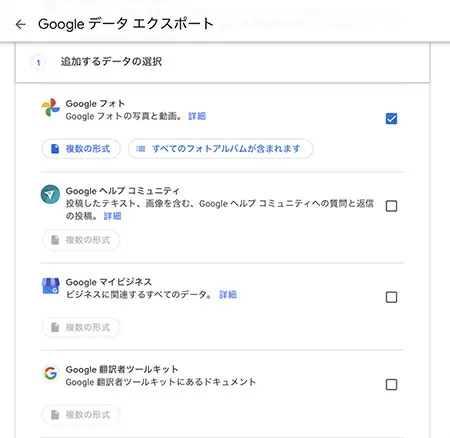Open すべてのフォトアルバムが含まれます album selector

pyautogui.click(x=220, y=149)
